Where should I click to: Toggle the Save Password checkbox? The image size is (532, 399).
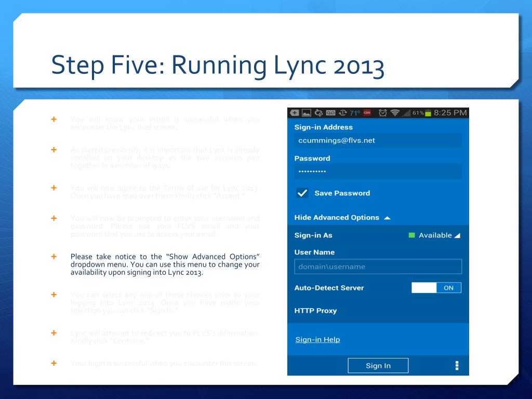click(x=302, y=193)
